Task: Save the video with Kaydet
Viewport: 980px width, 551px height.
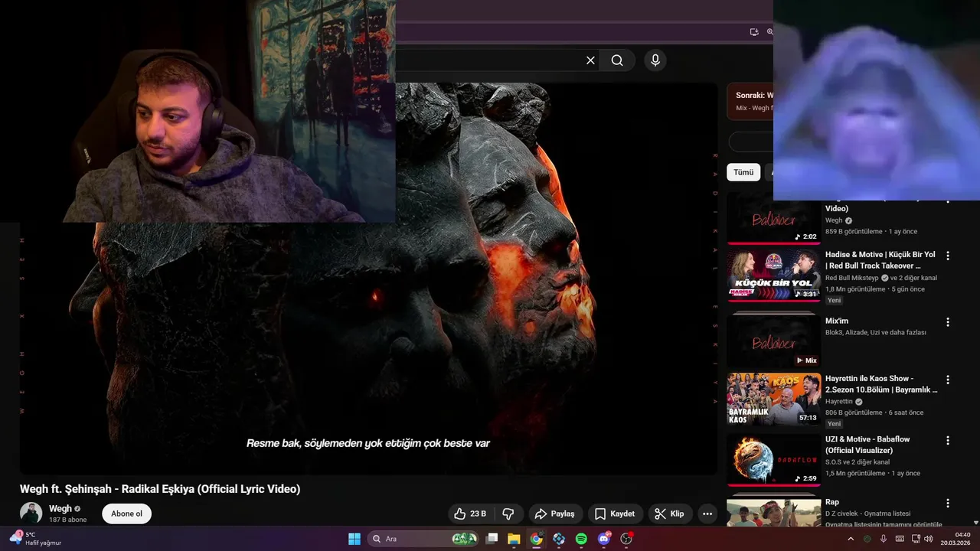Action: (x=615, y=514)
